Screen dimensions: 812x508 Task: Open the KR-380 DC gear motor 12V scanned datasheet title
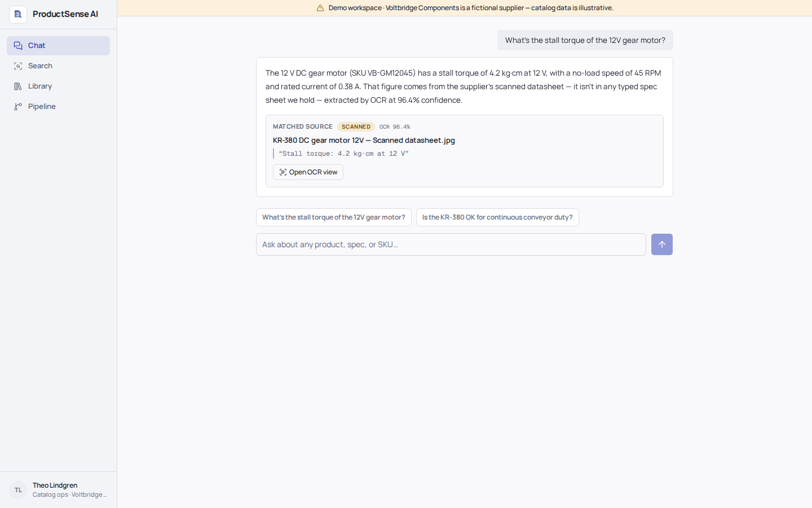pyautogui.click(x=364, y=141)
